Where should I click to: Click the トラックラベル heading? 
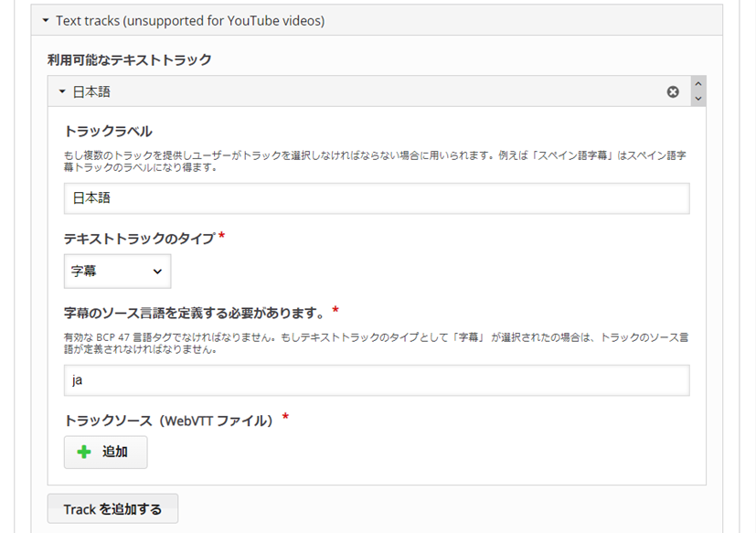(x=108, y=132)
